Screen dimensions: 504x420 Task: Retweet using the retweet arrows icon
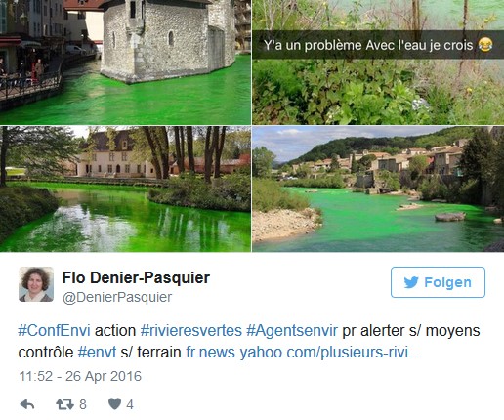65,404
